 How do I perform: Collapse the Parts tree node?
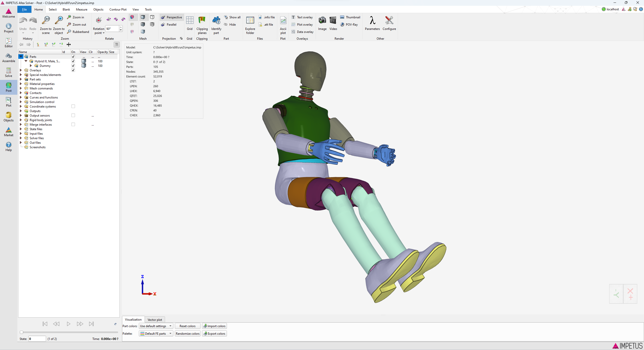[x=21, y=57]
